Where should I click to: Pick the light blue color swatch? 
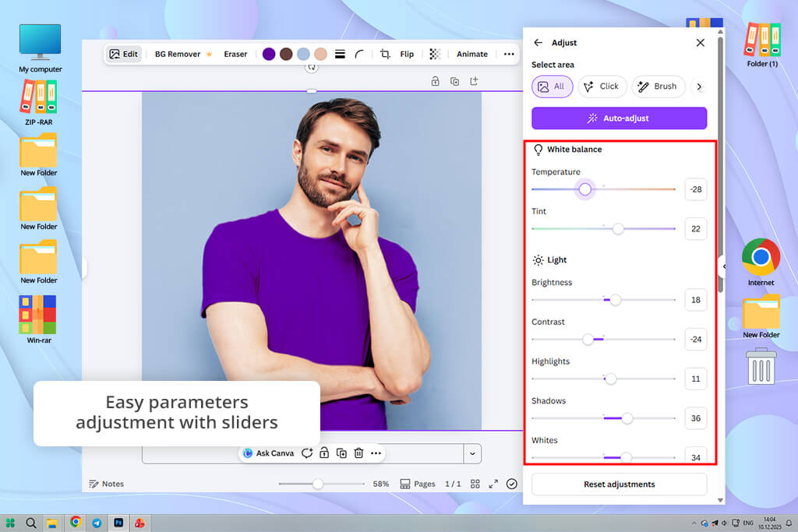tap(303, 54)
